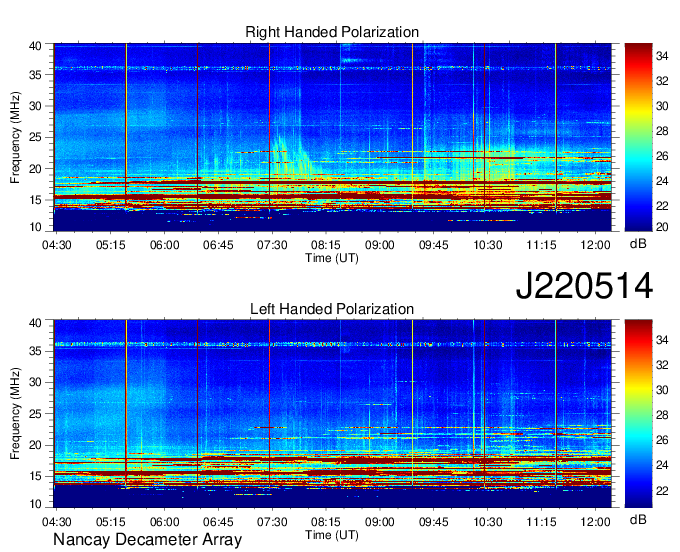The height and width of the screenshot is (552, 680).
Task: Click the 30 MHz tick on Right Handed plot
Action: click(35, 106)
